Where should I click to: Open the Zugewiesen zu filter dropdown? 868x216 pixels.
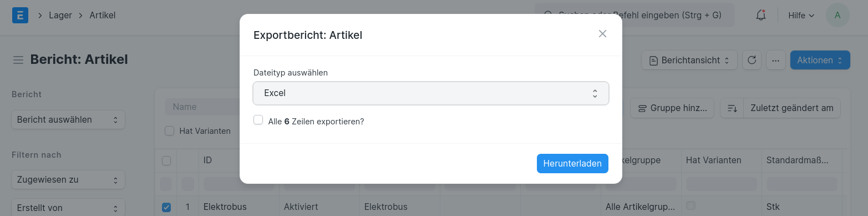coord(68,180)
